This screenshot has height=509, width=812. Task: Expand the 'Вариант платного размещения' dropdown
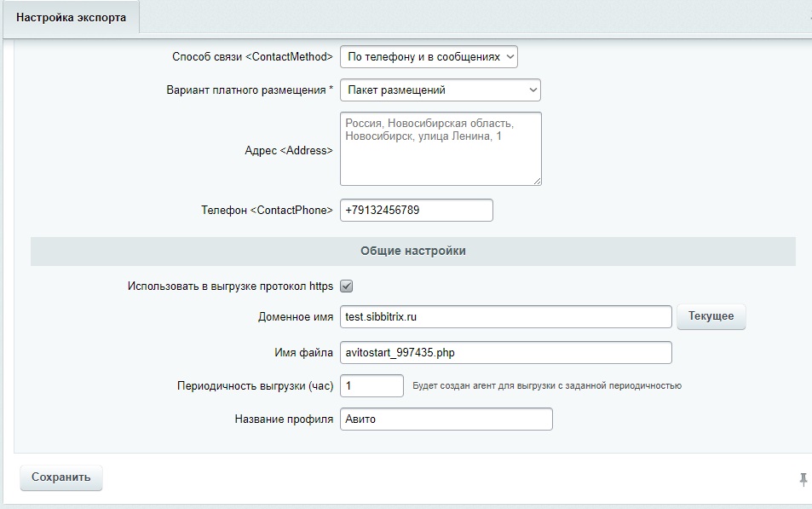pyautogui.click(x=440, y=90)
